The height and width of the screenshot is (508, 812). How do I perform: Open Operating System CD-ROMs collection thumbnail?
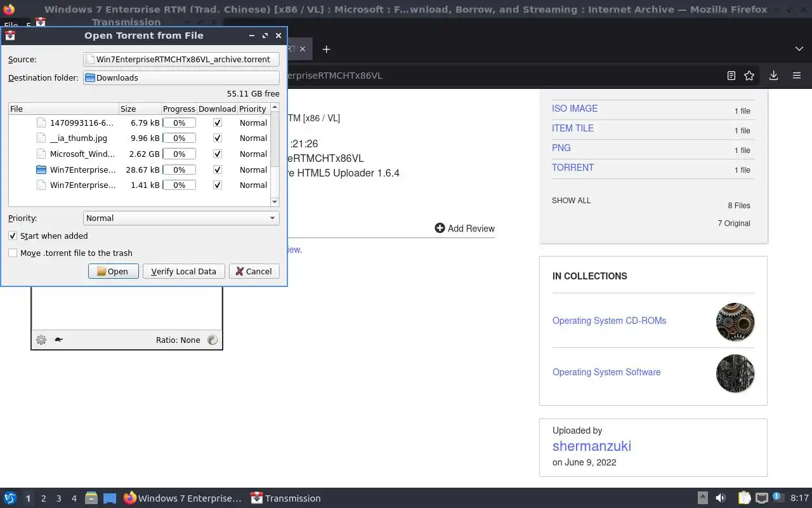pos(735,322)
